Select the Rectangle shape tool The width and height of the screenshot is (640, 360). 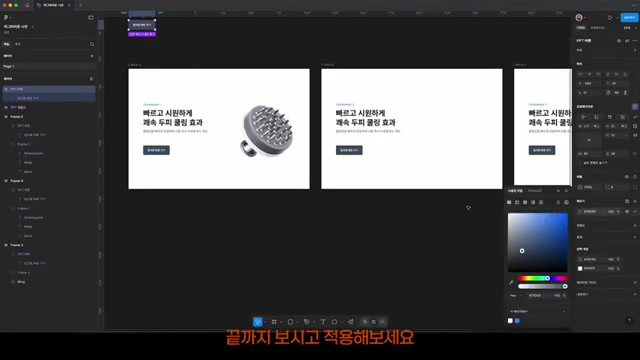click(290, 322)
